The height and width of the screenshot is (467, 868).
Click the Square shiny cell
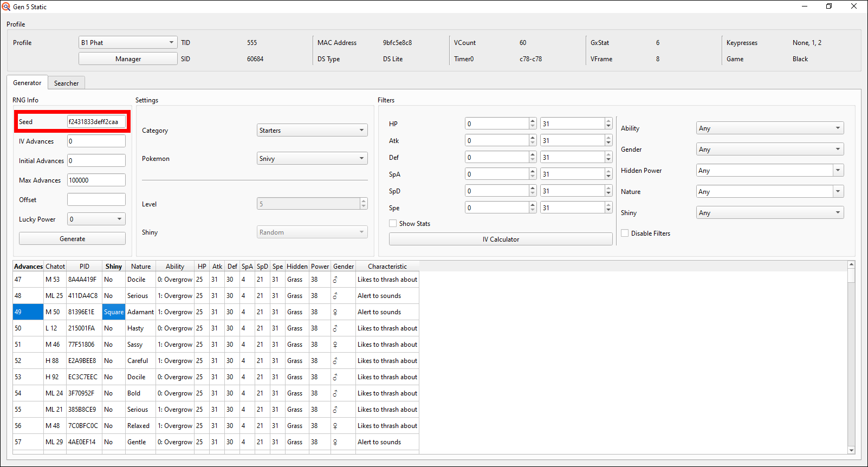pos(114,312)
